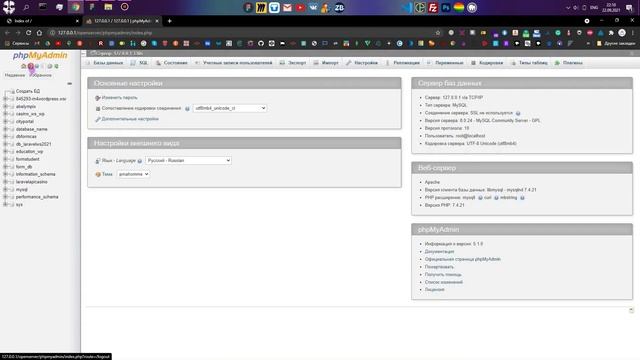Reload the page with browser refresh icon
This screenshot has width=640, height=360.
pyautogui.click(x=29, y=33)
